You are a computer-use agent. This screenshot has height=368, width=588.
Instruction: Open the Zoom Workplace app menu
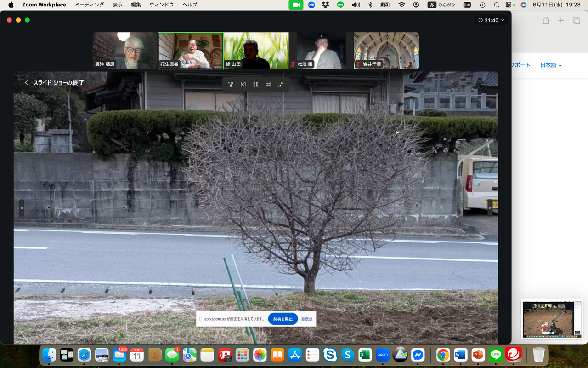click(x=44, y=5)
